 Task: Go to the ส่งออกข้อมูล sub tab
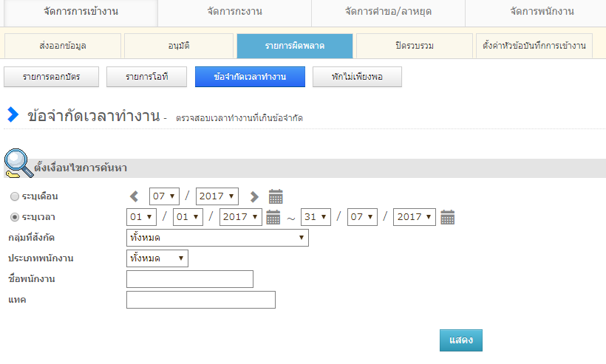(x=63, y=46)
